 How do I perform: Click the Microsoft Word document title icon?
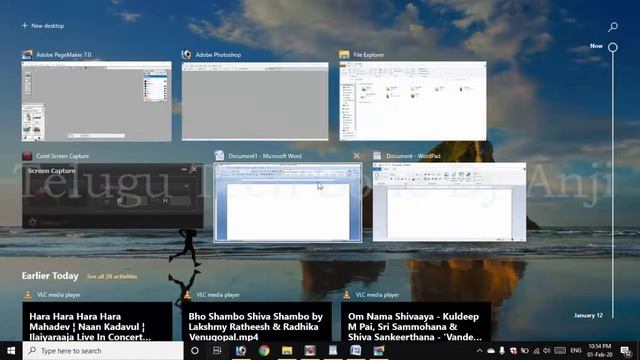219,156
